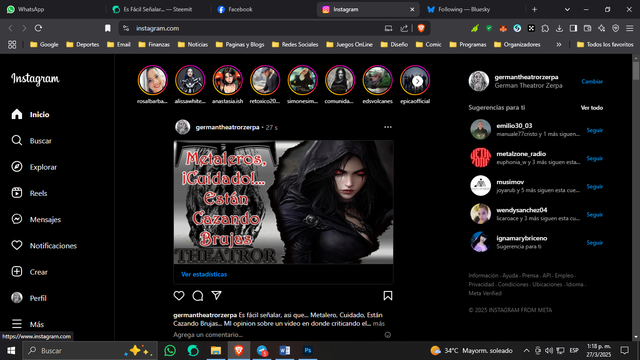Viewport: 640px width, 360px height.
Task: Show hidden system tray icons
Action: point(527,351)
